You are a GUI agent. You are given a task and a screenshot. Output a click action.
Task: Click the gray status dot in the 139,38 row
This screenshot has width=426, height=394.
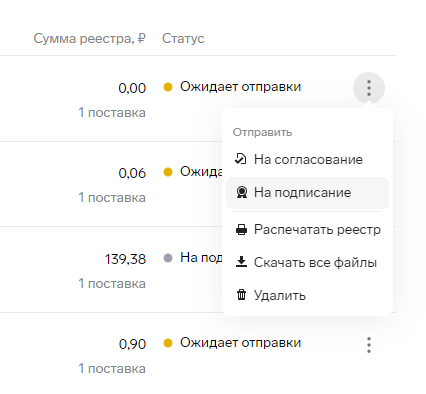[168, 258]
